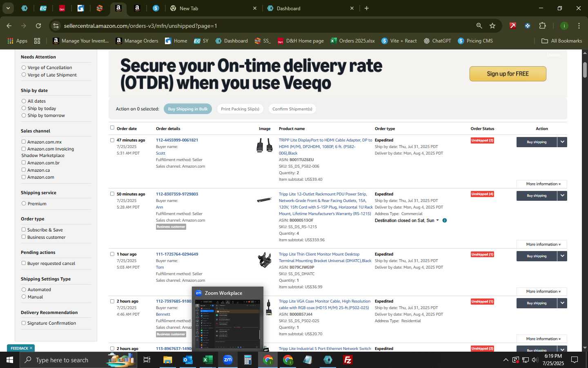Image resolution: width=588 pixels, height=368 pixels.
Task: Check the Amazon.com.mx sales channel box
Action: coord(24,142)
